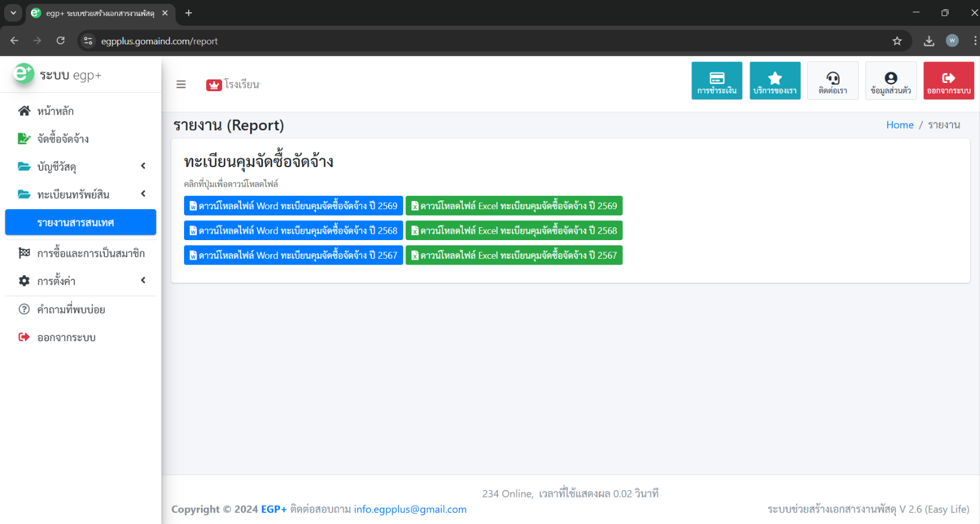Viewport: 980px width, 524px height.
Task: Open a new browser tab
Action: [189, 13]
